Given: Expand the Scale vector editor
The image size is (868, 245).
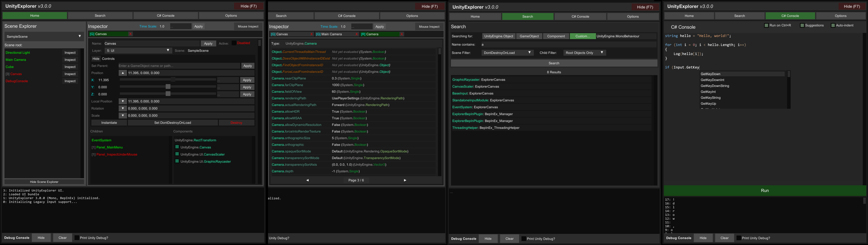Looking at the screenshot, I should (123, 115).
